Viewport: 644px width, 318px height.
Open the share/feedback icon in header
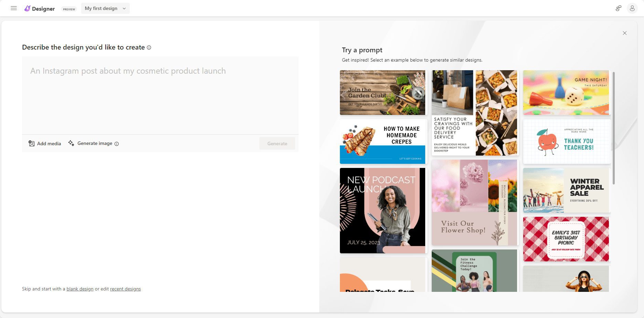[x=618, y=8]
